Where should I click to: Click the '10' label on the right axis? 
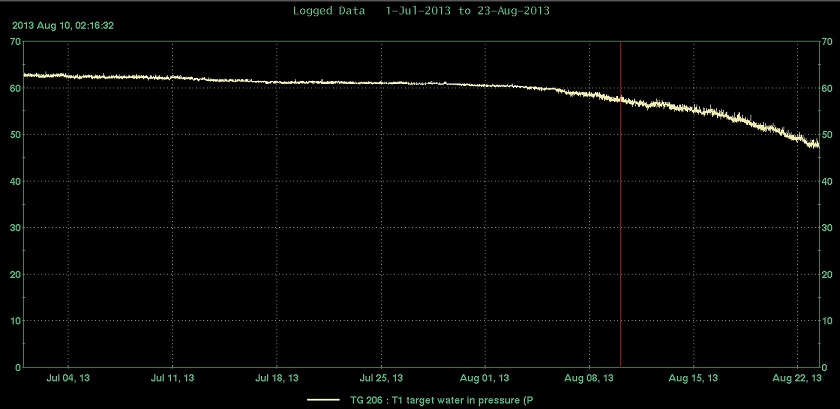pyautogui.click(x=827, y=321)
